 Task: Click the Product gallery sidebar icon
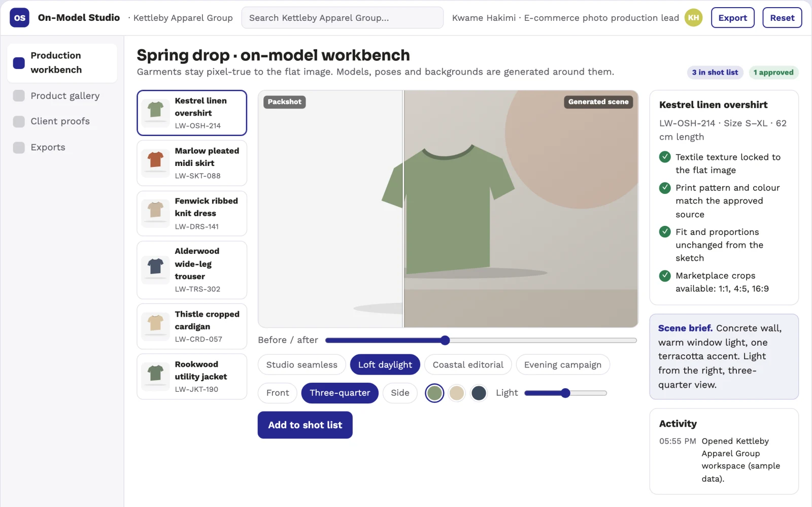click(x=19, y=96)
